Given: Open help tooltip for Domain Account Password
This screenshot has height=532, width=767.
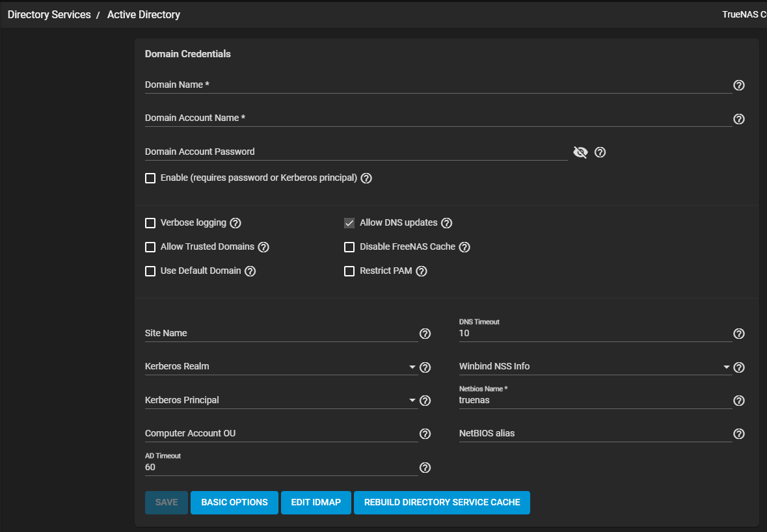Looking at the screenshot, I should pos(600,152).
